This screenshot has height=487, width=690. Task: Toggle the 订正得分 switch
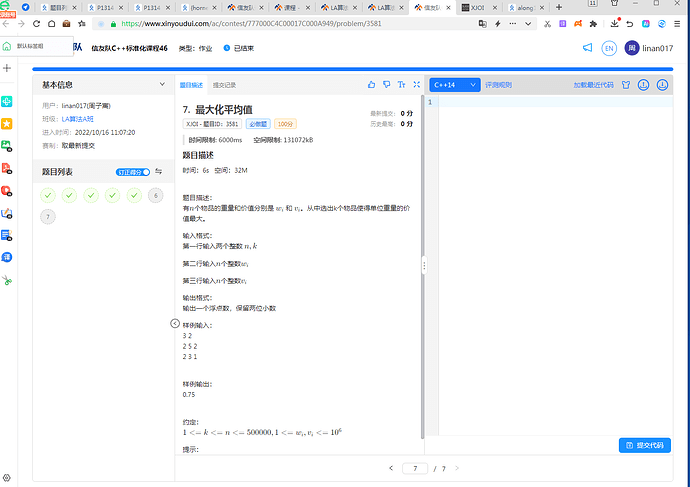pos(133,172)
